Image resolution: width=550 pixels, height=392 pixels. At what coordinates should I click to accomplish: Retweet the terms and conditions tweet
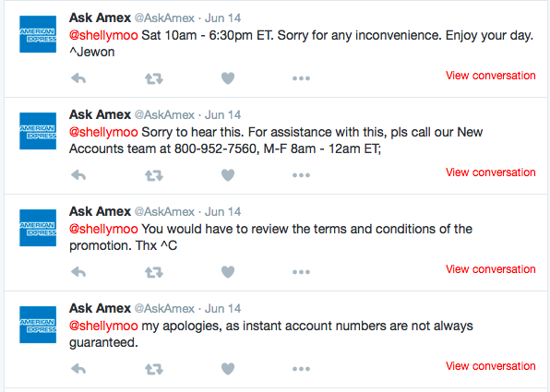point(154,272)
